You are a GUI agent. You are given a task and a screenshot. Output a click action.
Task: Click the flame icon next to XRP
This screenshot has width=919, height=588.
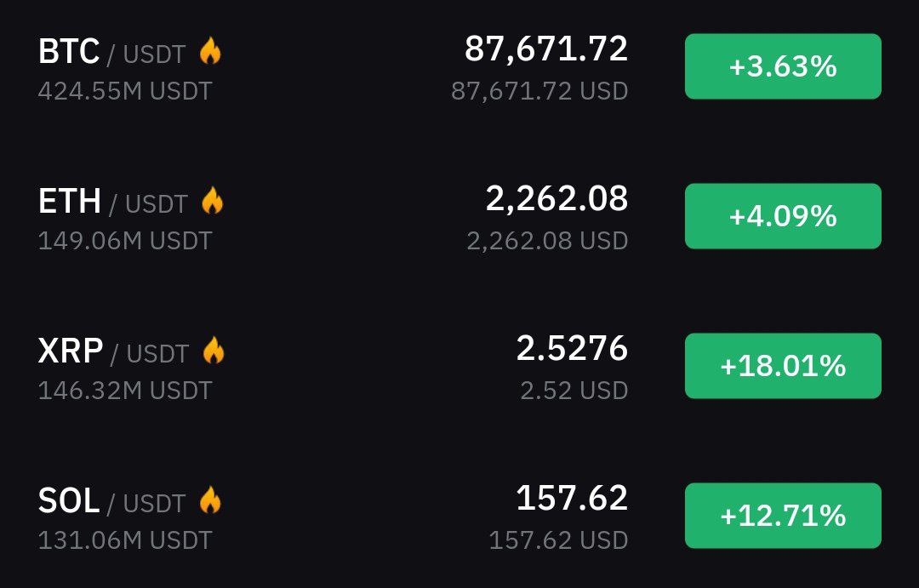(214, 350)
